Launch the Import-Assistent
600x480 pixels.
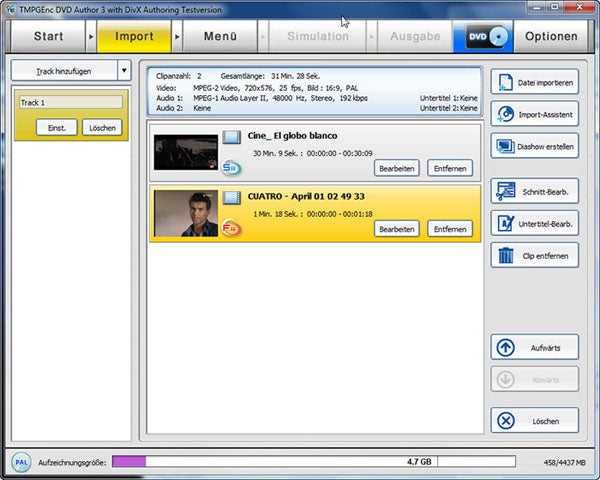coord(535,114)
